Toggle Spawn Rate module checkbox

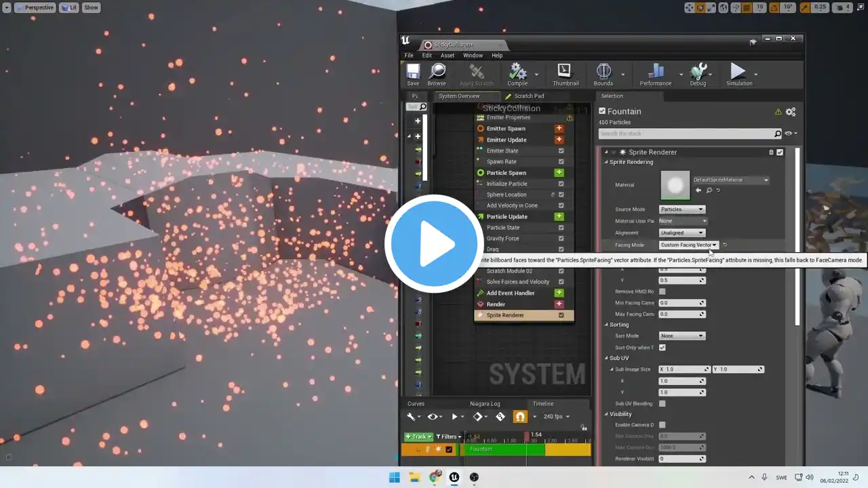[x=561, y=162]
